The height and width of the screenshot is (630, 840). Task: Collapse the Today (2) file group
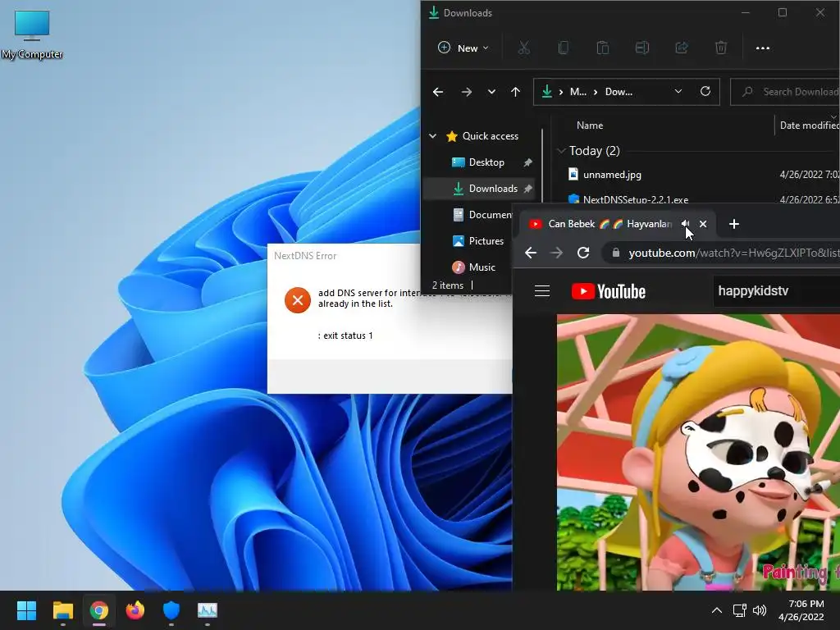click(561, 151)
